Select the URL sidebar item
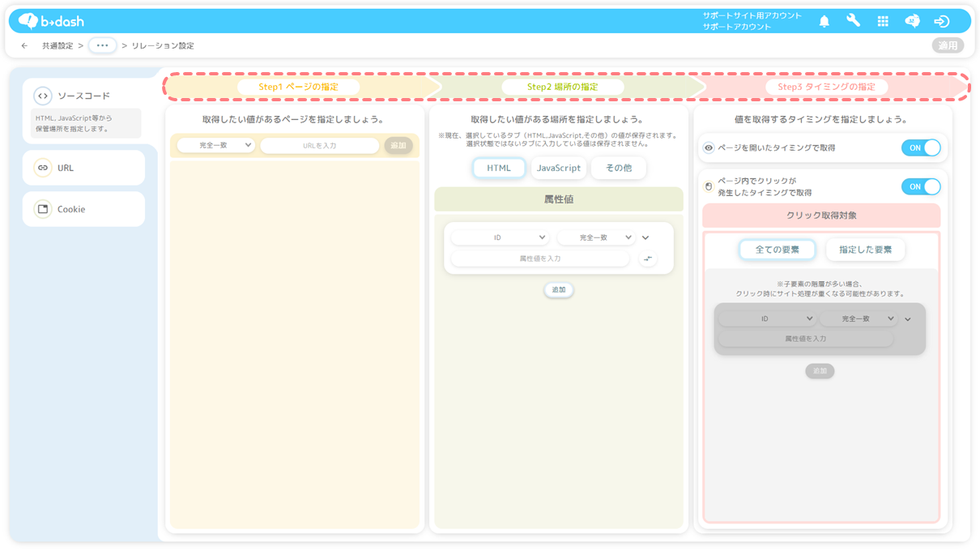Viewport: 980px width, 551px height. point(83,168)
